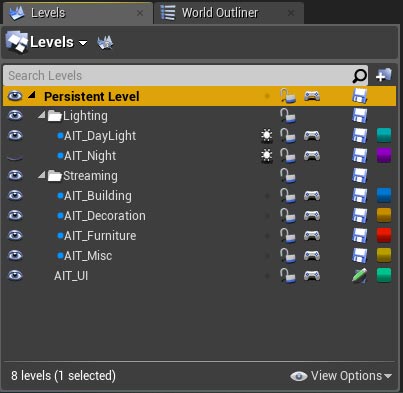Toggle visibility of AIT_Misc level
Viewport: 403px width, 393px height.
[15, 256]
